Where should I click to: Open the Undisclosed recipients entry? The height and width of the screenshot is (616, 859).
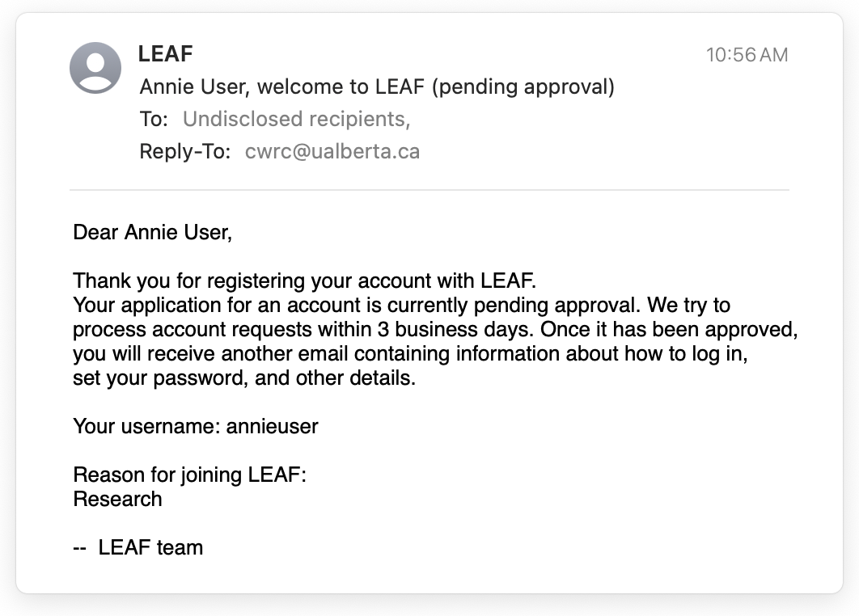[296, 120]
